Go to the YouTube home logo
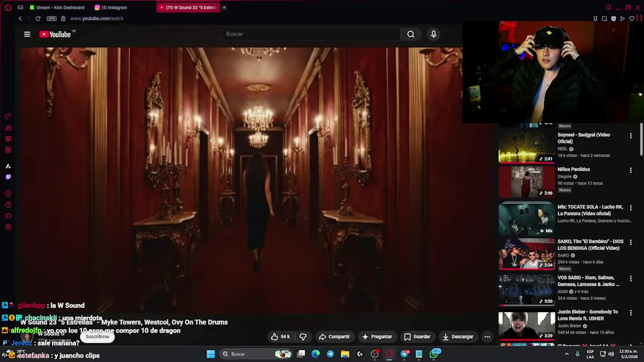 pyautogui.click(x=55, y=34)
